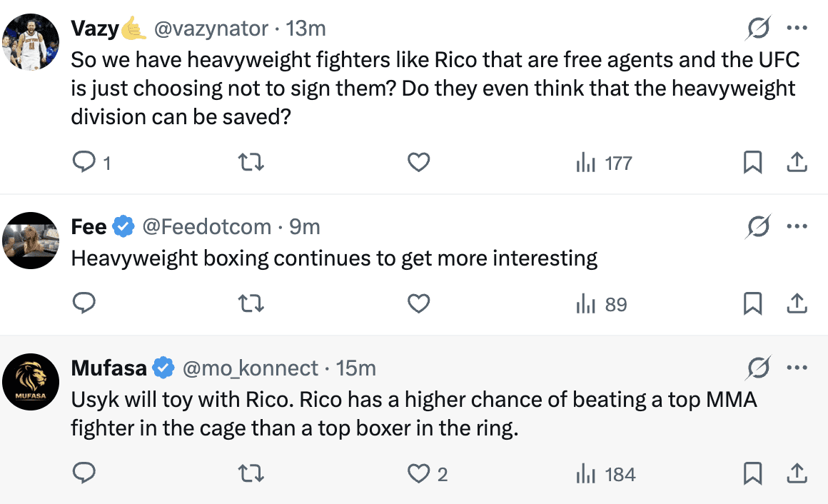Repost Vazy's tweet about Rico

point(251,163)
